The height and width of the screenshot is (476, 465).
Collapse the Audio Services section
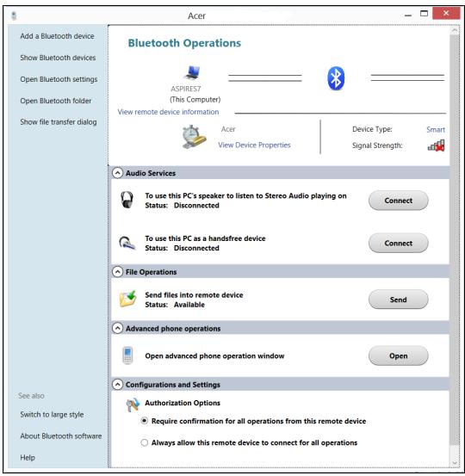point(117,173)
